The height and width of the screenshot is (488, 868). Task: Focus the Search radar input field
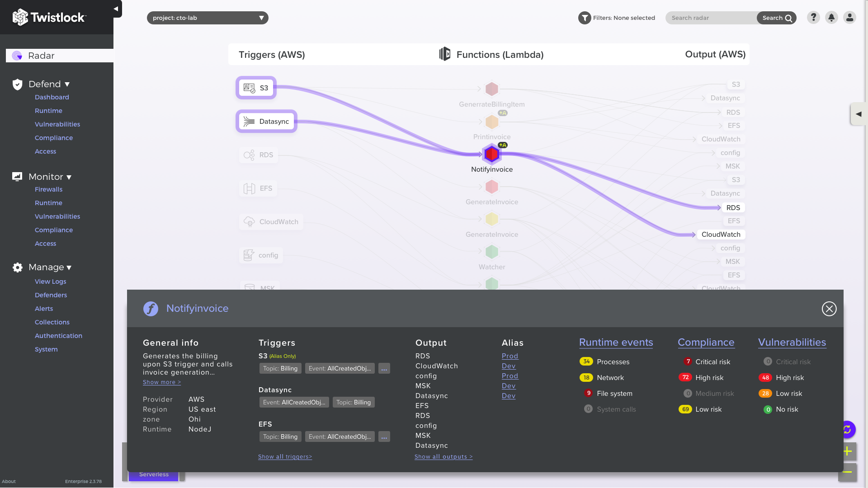pos(711,18)
